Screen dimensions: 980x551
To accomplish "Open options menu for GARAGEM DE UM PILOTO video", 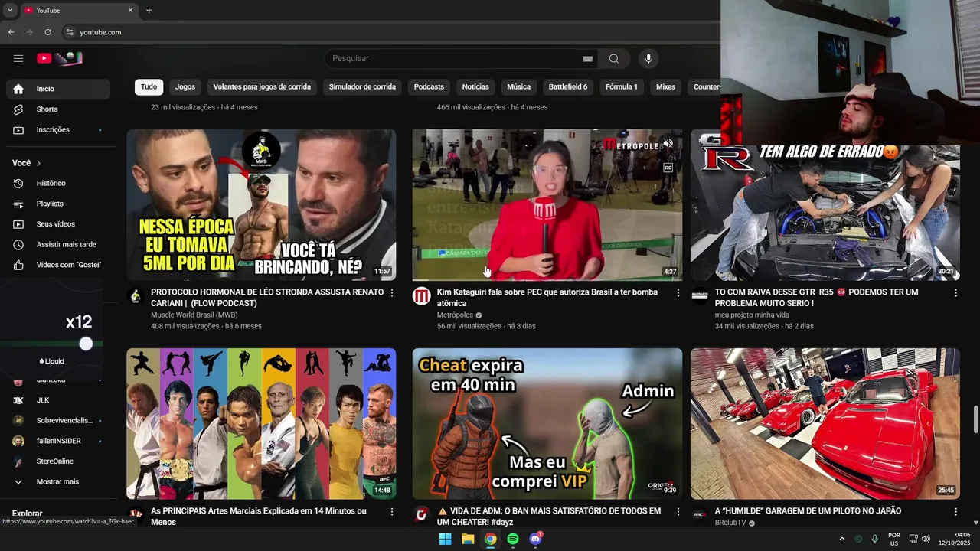I will (x=955, y=512).
